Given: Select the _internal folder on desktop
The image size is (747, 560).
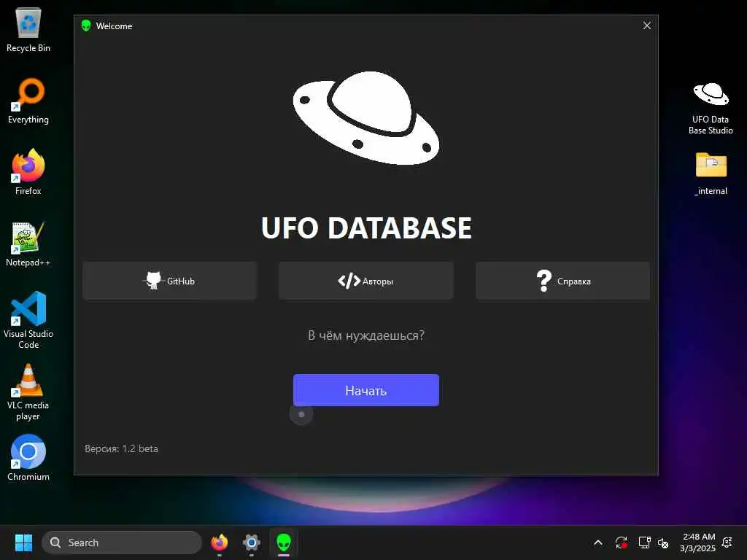Looking at the screenshot, I should pos(711,174).
